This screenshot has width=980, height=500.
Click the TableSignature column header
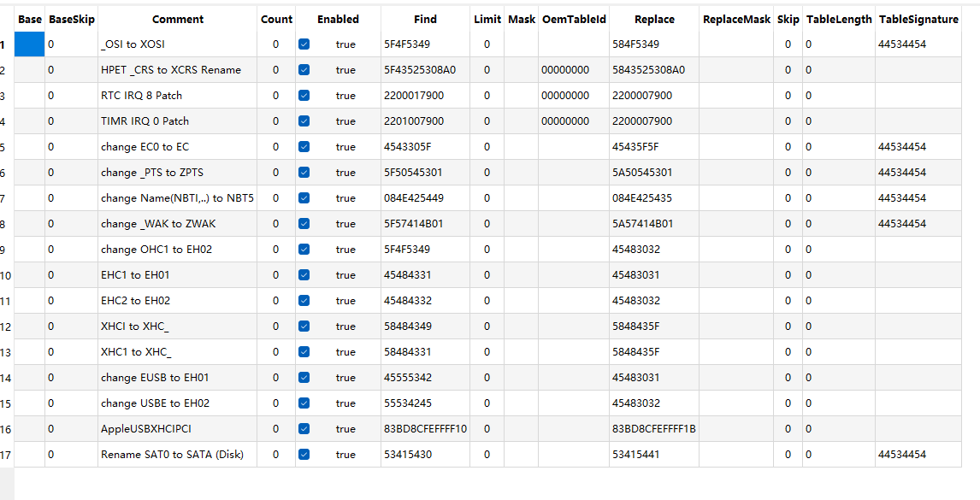click(x=918, y=19)
